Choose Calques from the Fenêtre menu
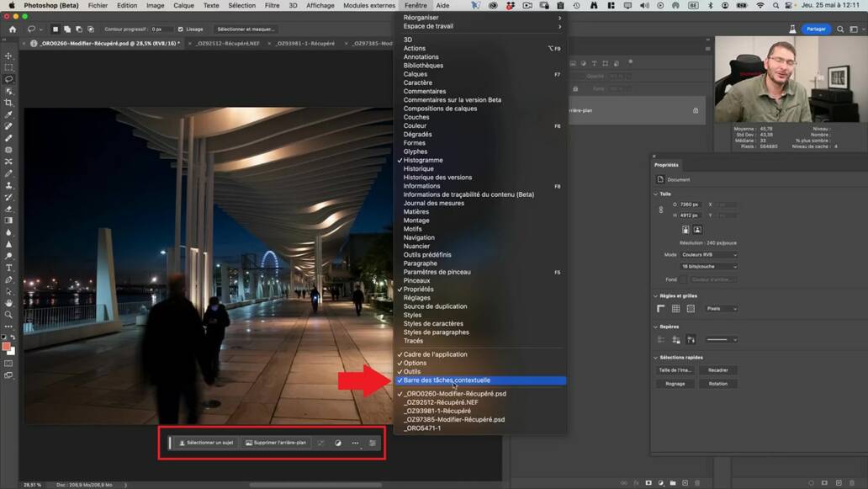868x489 pixels. 415,74
